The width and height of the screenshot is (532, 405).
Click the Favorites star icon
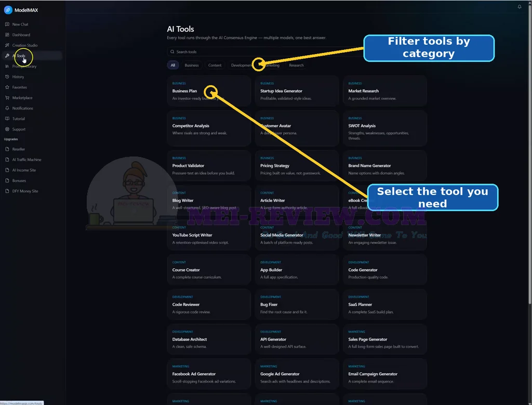(7, 87)
